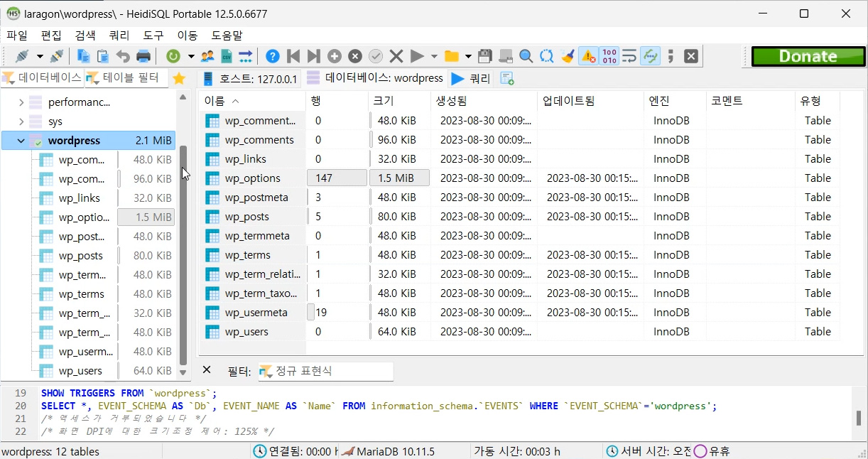Click the new query tab icon
868x459 pixels.
(507, 78)
